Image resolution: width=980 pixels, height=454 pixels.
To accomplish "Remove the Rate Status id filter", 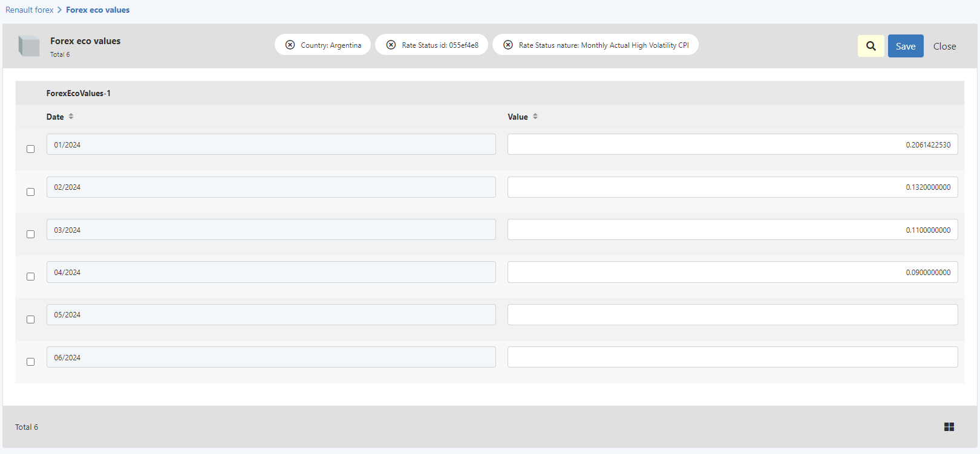I will click(391, 45).
